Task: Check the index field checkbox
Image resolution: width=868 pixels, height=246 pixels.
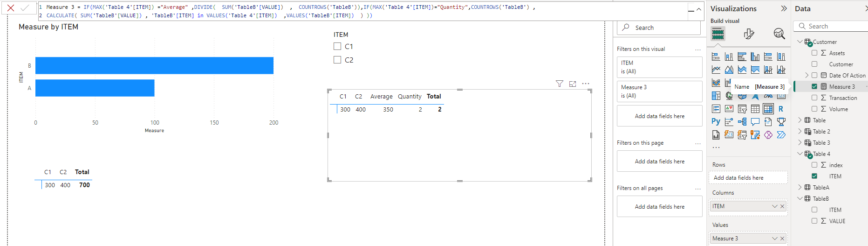Action: pyautogui.click(x=814, y=165)
